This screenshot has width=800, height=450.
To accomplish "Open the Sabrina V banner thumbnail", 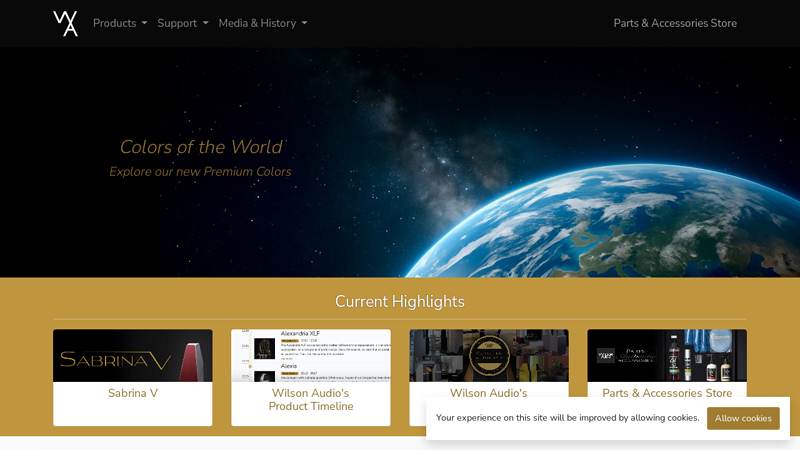I will 132,356.
